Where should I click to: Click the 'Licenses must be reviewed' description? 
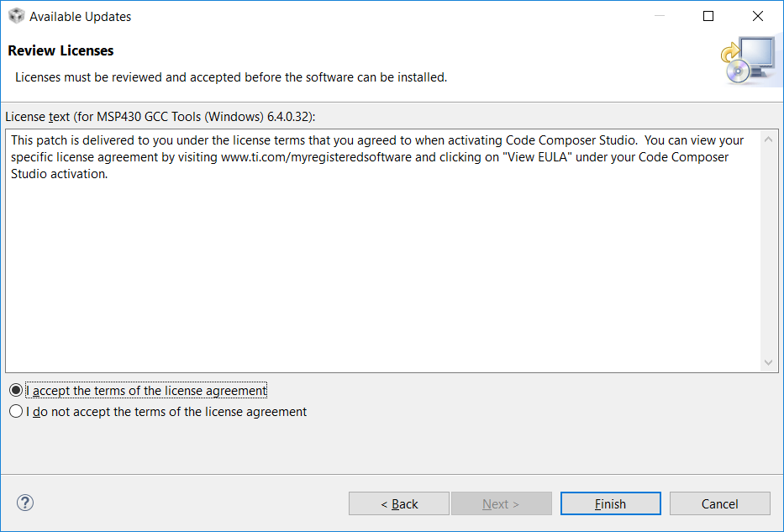point(231,77)
